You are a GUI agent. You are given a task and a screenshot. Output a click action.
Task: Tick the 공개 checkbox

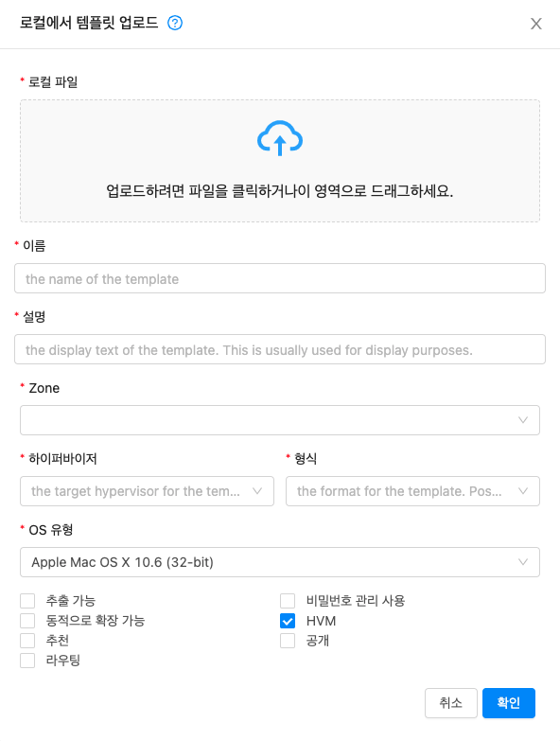(288, 641)
